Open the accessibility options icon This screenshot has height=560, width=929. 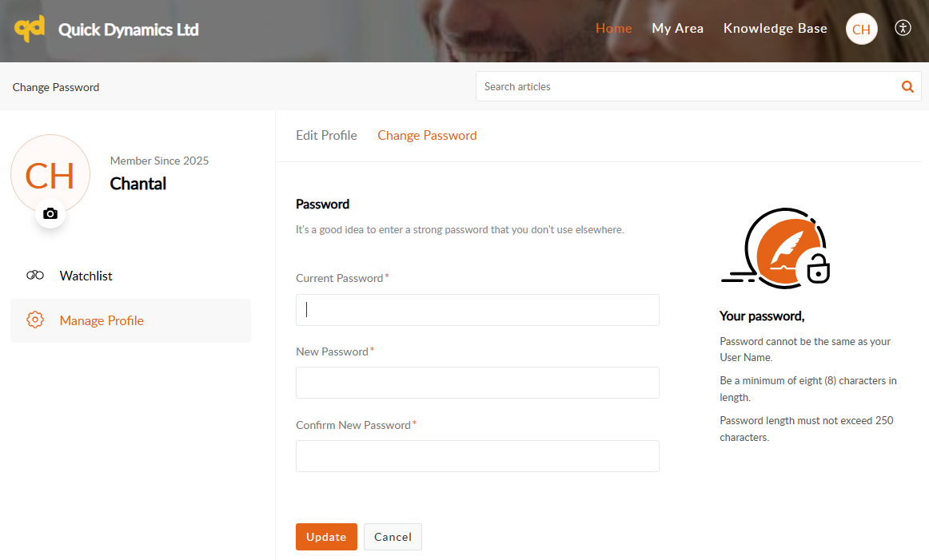click(x=903, y=28)
